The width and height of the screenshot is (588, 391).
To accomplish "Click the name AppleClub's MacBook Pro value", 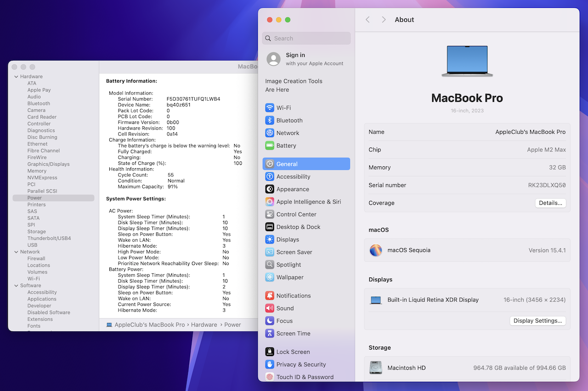I will 531,132.
